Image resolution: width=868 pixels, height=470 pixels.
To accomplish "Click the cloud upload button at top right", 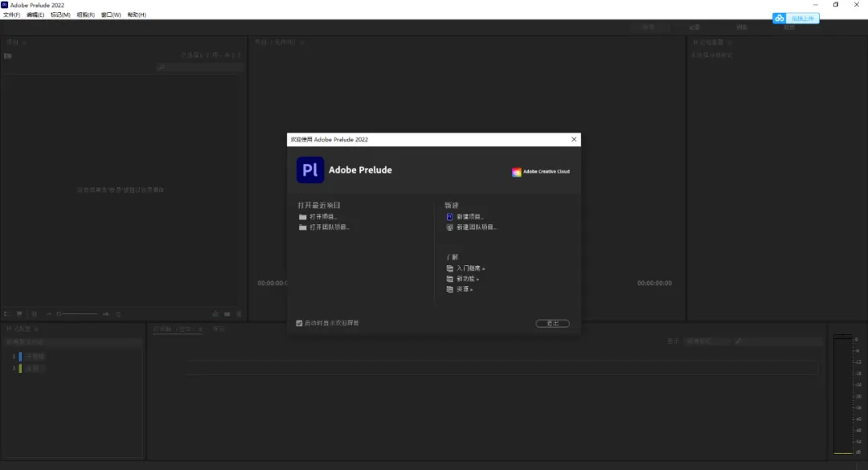I will coord(796,18).
